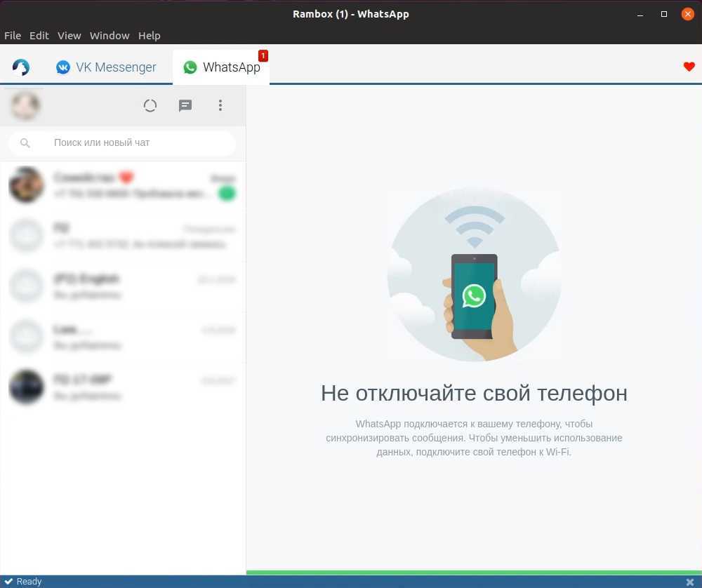The height and width of the screenshot is (588, 702).
Task: Open the Rambox home tab icon
Action: coord(20,67)
